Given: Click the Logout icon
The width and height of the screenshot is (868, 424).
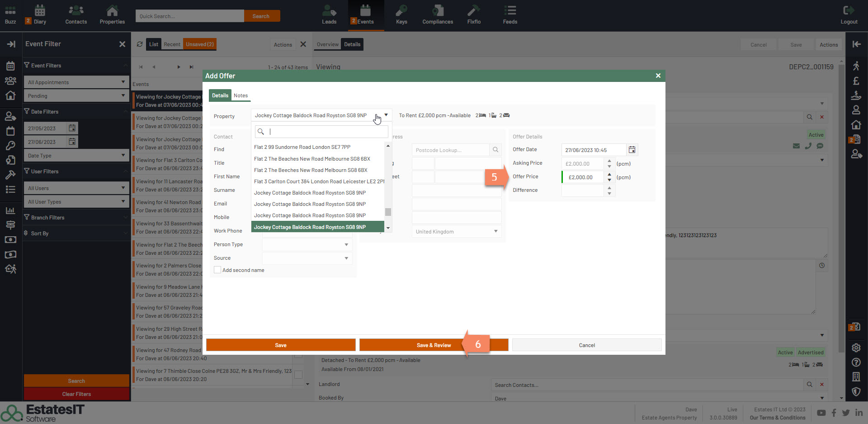Looking at the screenshot, I should 849,15.
